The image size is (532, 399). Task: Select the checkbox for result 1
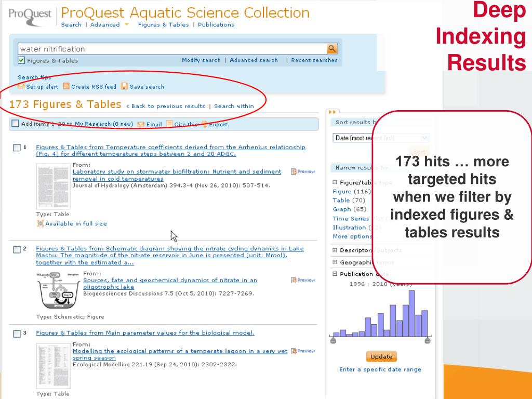tap(17, 148)
